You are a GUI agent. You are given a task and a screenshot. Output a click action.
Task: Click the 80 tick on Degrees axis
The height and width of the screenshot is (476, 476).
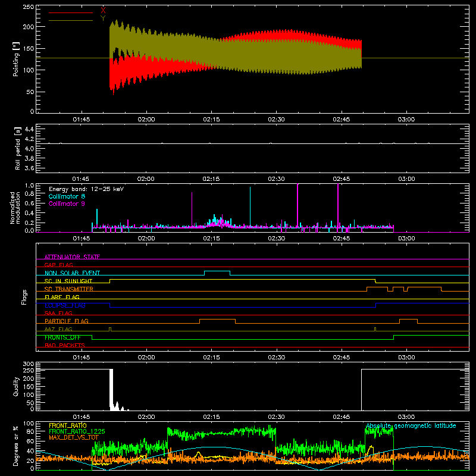click(x=30, y=431)
